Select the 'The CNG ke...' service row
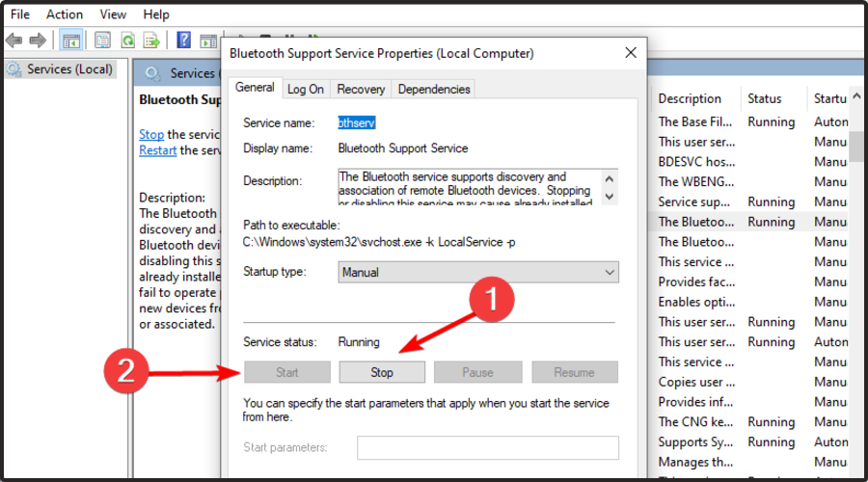The height and width of the screenshot is (482, 868). pos(749,421)
